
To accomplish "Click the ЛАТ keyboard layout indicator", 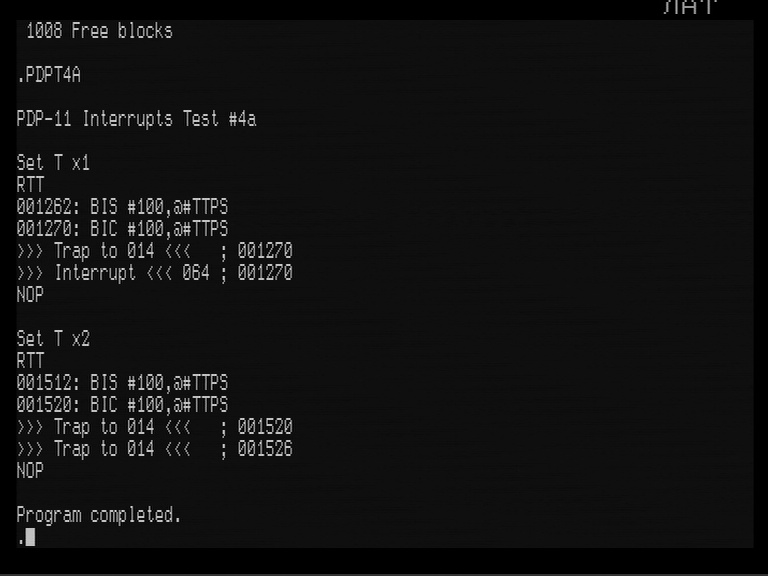I will click(x=691, y=8).
